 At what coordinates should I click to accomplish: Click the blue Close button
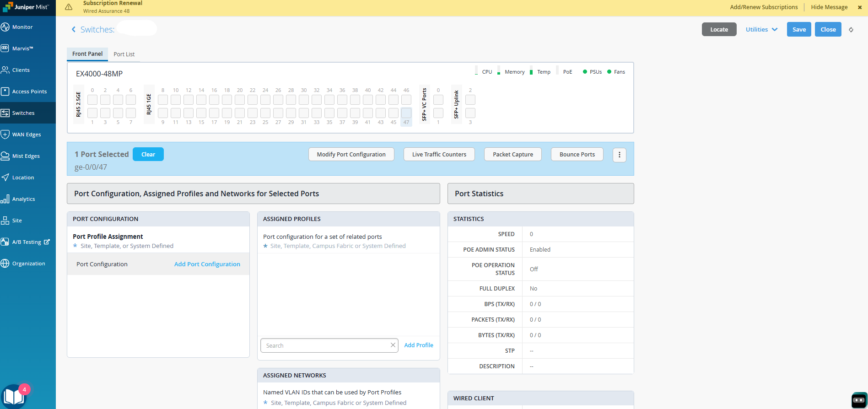[x=828, y=29]
